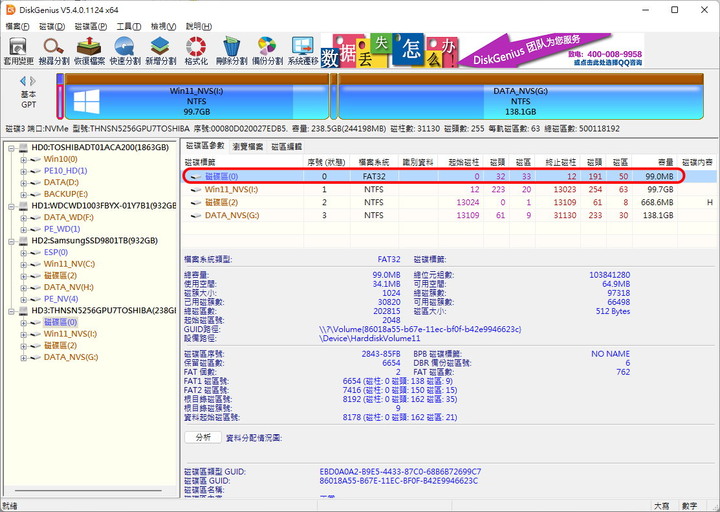Click the drive icon of the 磁碟區(2) table row
Viewport: 720px width, 512px height.
(196, 203)
